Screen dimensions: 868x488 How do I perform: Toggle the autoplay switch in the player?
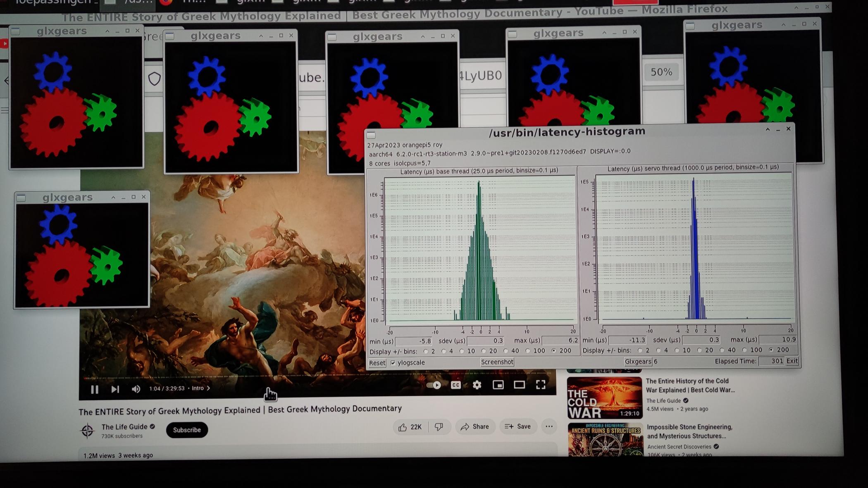[x=434, y=385]
